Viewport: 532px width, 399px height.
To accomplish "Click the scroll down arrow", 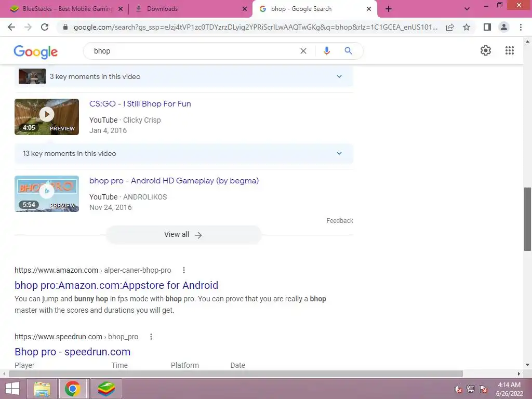I will [527, 365].
